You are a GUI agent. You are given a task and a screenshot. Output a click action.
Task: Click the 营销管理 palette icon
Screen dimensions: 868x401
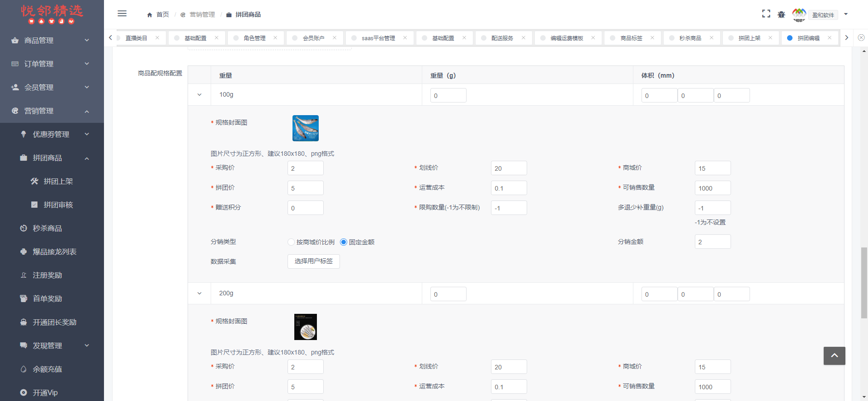(x=15, y=111)
